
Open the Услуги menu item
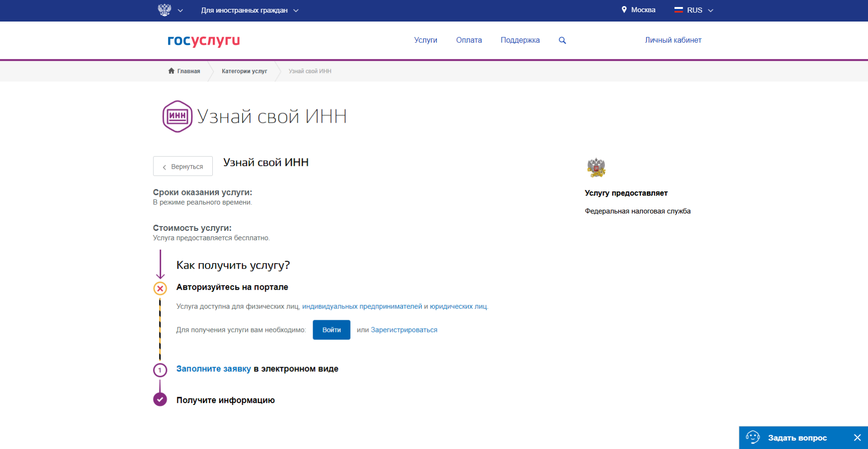[x=426, y=40]
